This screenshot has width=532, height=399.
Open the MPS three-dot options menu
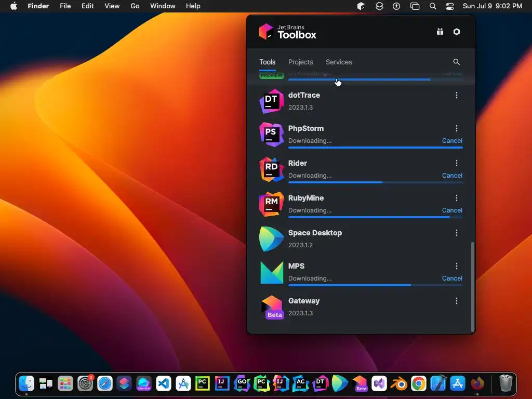457,266
